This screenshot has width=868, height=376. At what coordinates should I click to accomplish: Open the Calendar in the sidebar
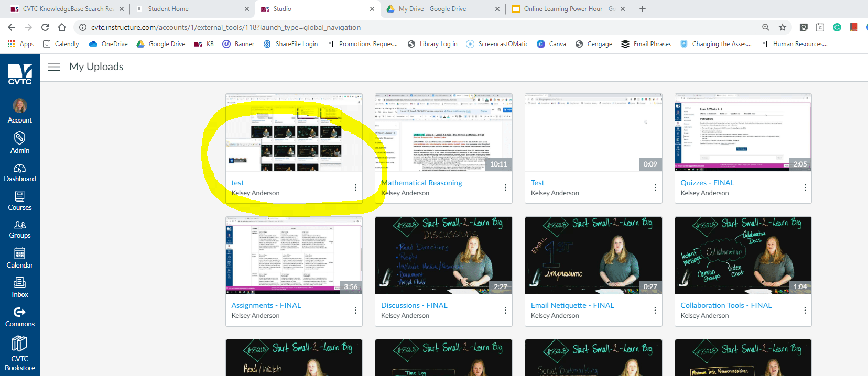[20, 258]
